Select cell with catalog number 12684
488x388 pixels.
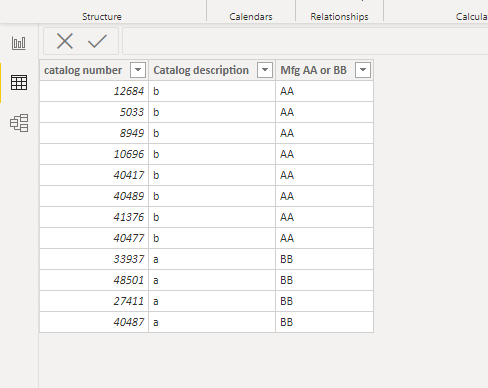[94, 91]
